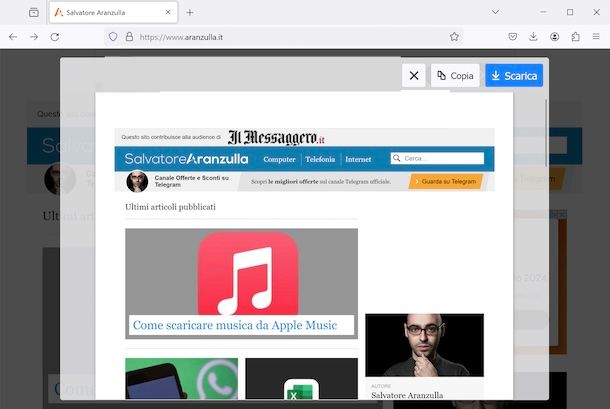This screenshot has height=409, width=610.
Task: Expand the list all tabs chevron
Action: tap(495, 12)
